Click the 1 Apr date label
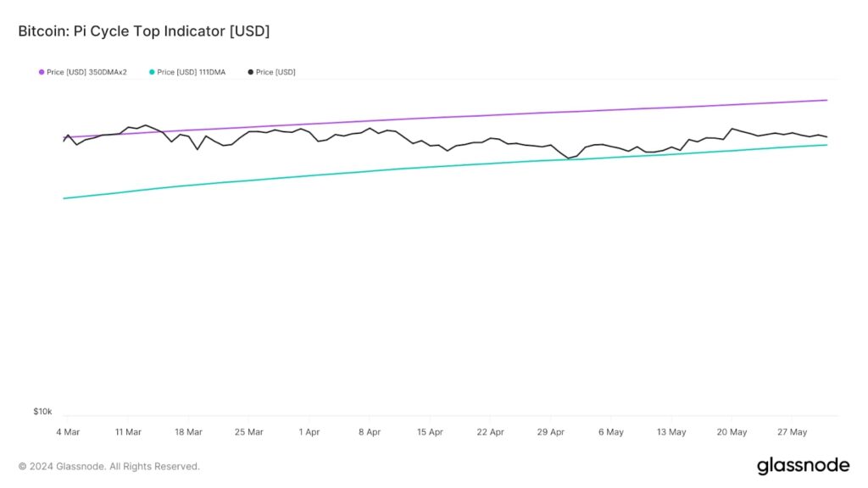The image size is (868, 488). 309,432
